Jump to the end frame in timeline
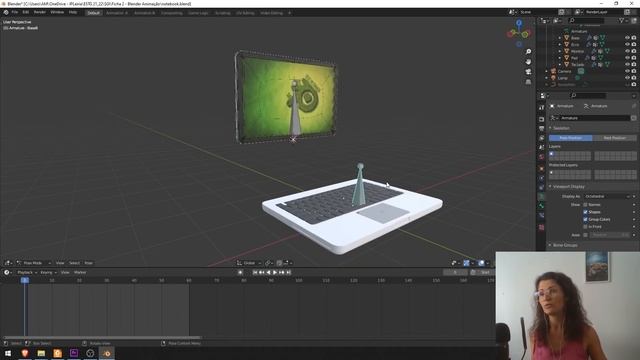The image size is (640, 360). click(x=289, y=272)
